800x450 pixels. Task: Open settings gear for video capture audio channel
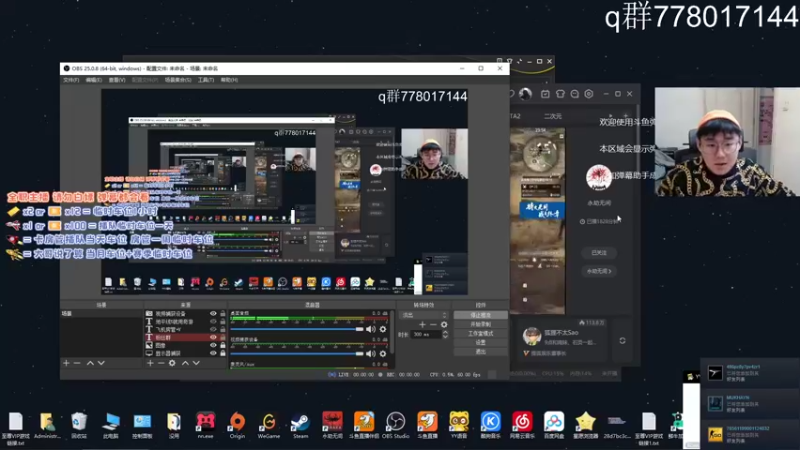(383, 354)
